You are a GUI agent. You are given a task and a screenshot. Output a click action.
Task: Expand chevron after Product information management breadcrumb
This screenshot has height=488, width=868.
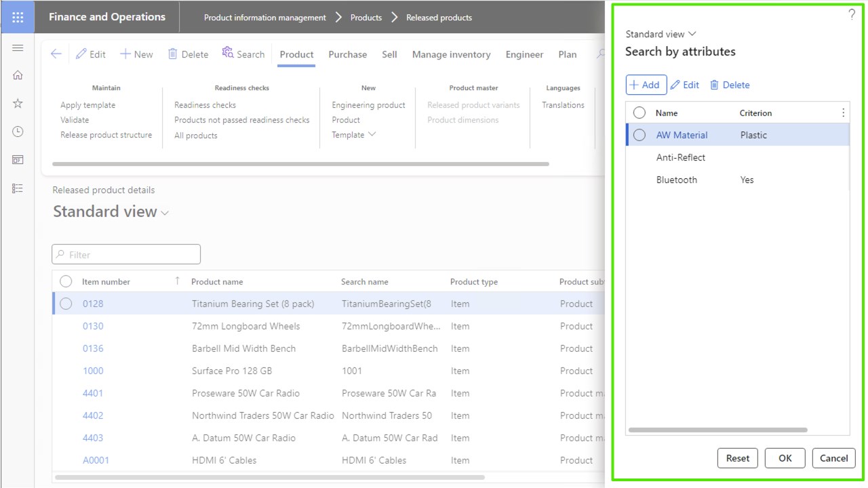(338, 18)
